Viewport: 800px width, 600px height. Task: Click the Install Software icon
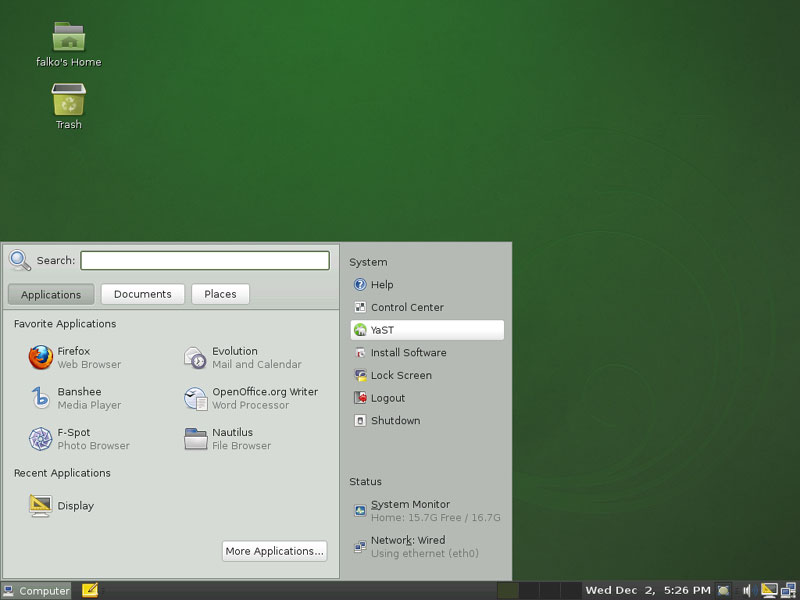coord(360,353)
